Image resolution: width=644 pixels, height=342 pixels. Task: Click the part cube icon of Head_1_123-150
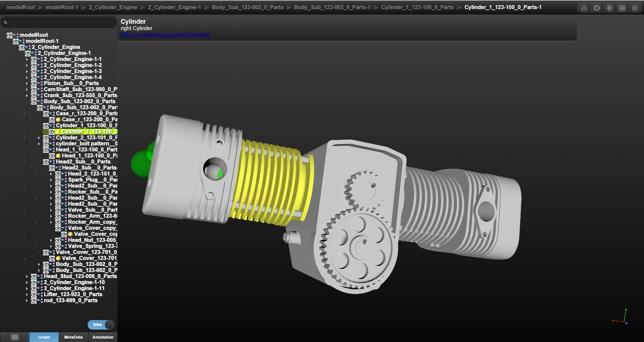[58, 156]
